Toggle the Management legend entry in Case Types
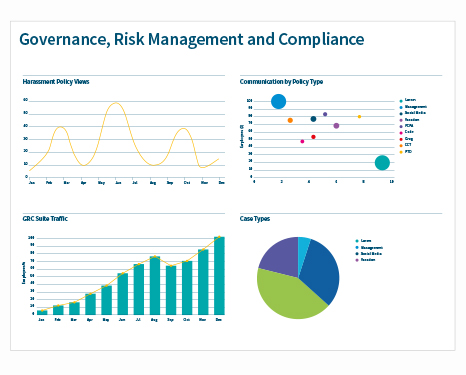 tap(369, 248)
